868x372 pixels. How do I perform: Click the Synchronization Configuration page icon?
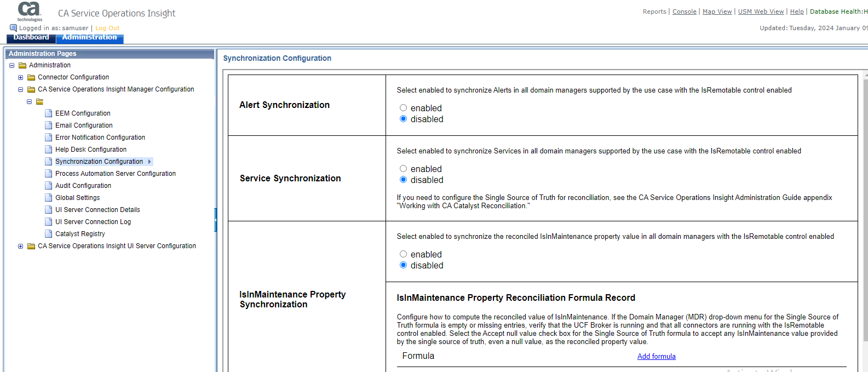[x=49, y=162]
